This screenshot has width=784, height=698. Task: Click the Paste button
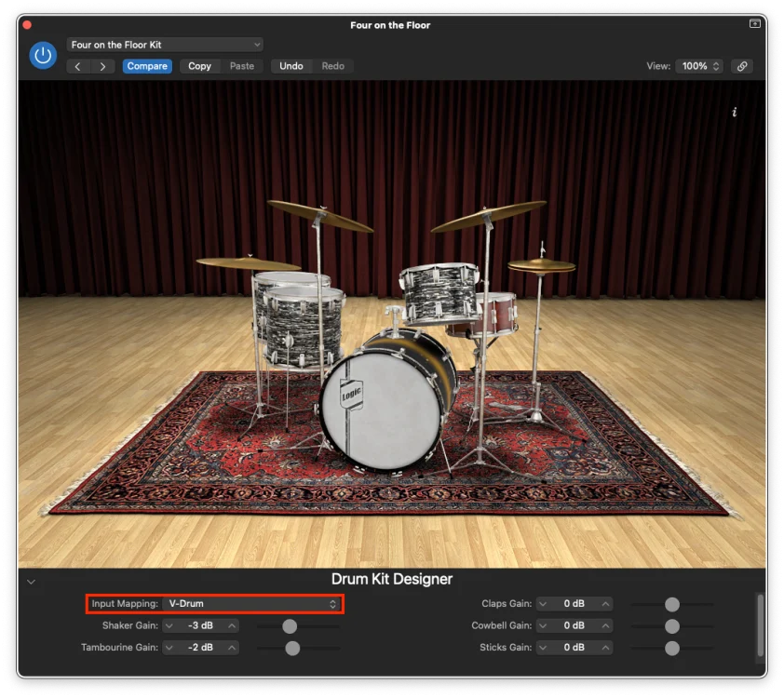click(242, 66)
